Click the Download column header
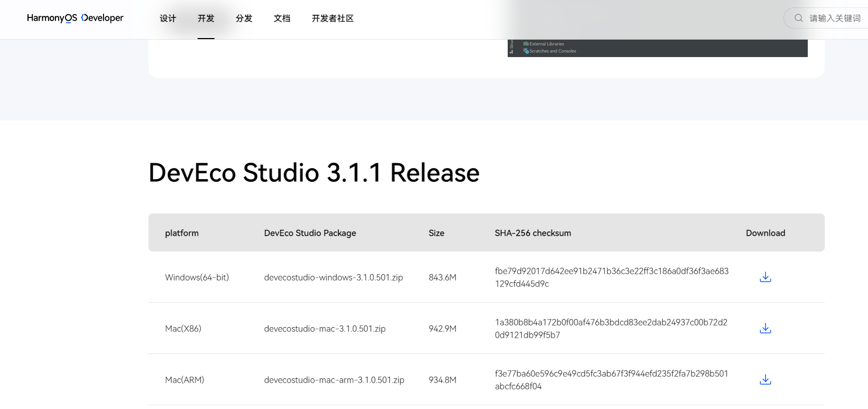 (x=766, y=233)
